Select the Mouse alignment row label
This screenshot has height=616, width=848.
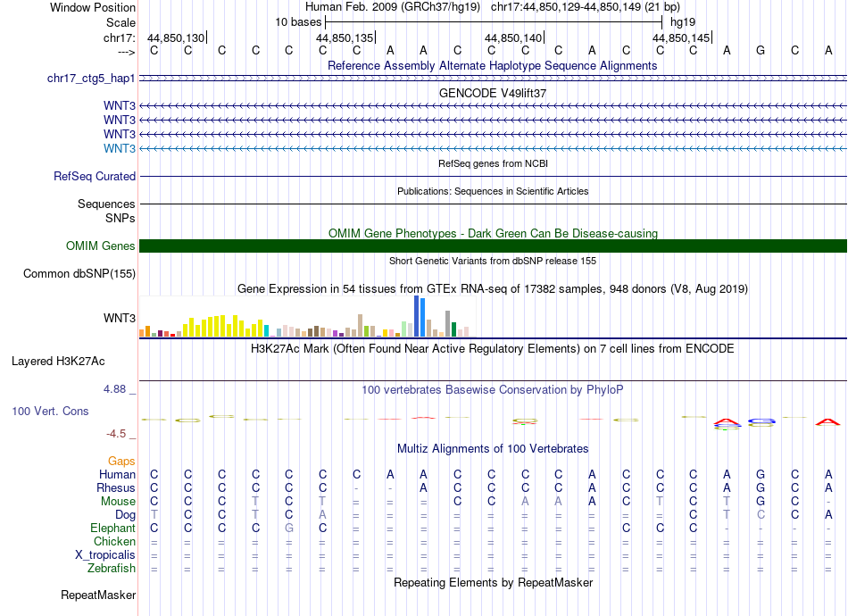[118, 502]
